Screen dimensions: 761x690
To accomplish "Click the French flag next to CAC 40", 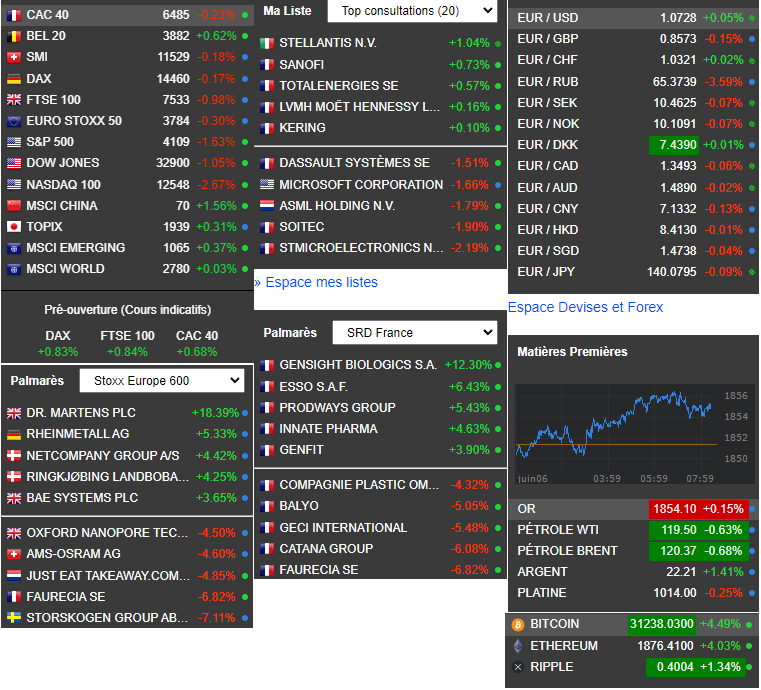I will point(14,15).
